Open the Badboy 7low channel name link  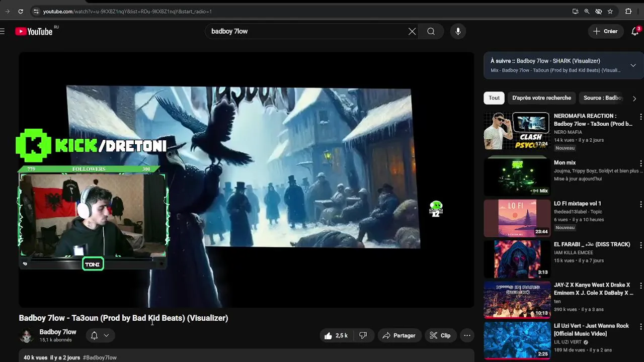click(58, 332)
